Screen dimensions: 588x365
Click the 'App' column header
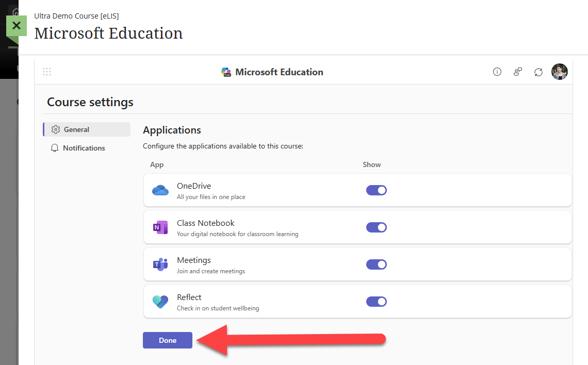[x=157, y=164]
